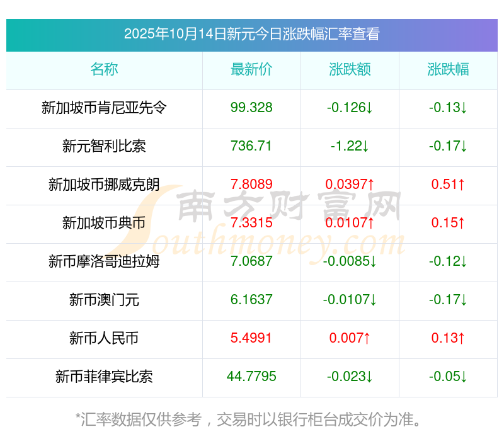This screenshot has width=504, height=439.
Task: Click the change value 0.0397↑
Action: (x=350, y=185)
